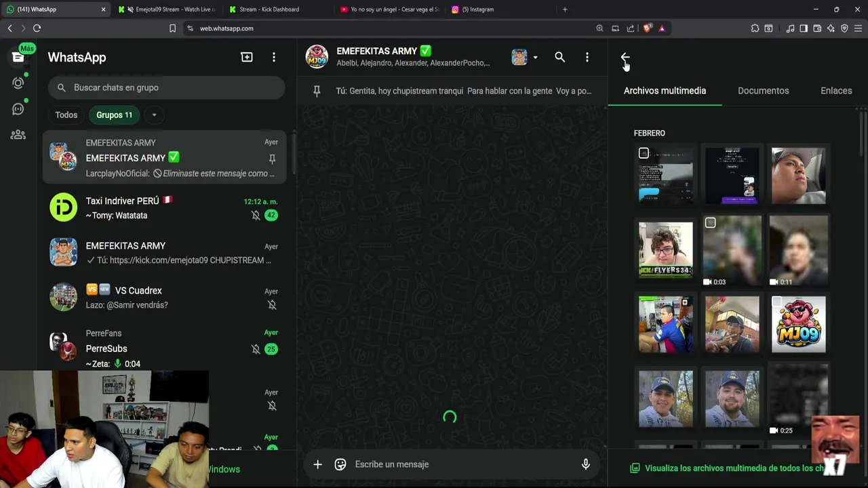Viewport: 868px width, 488px height.
Task: Select Todos chat filter
Action: [x=66, y=115]
